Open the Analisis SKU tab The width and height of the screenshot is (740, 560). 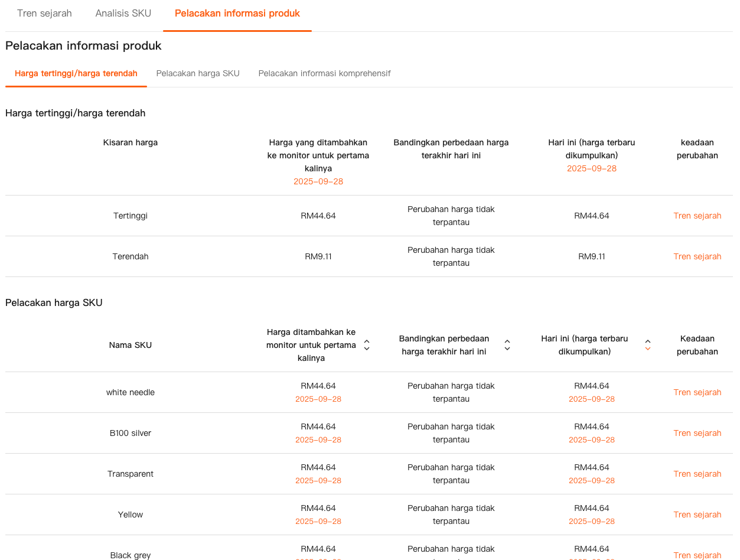tap(123, 13)
